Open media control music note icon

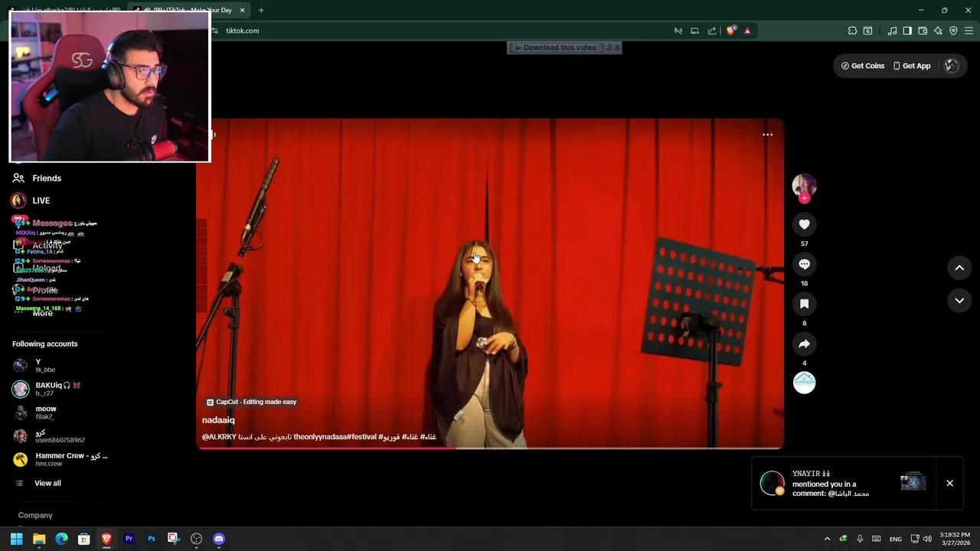[x=892, y=31]
